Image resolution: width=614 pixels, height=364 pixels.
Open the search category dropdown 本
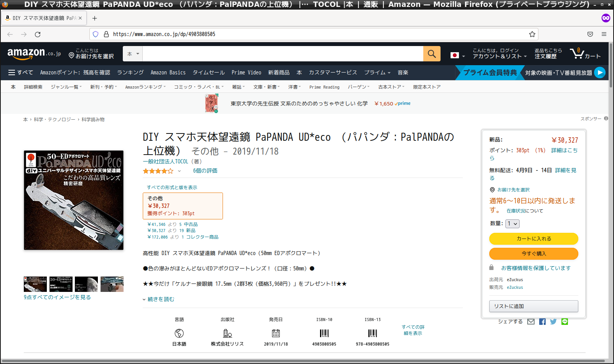click(x=133, y=54)
